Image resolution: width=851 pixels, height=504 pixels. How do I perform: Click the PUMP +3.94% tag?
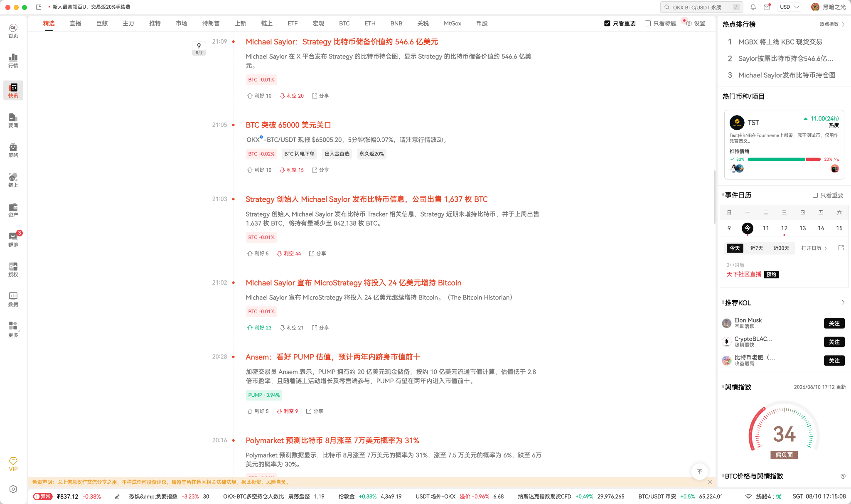[x=264, y=395]
